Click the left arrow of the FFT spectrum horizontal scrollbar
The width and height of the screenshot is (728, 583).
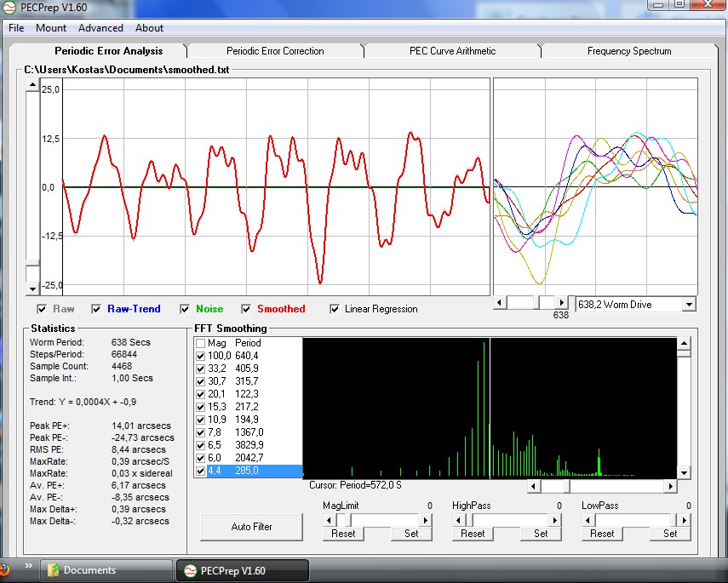[533, 487]
